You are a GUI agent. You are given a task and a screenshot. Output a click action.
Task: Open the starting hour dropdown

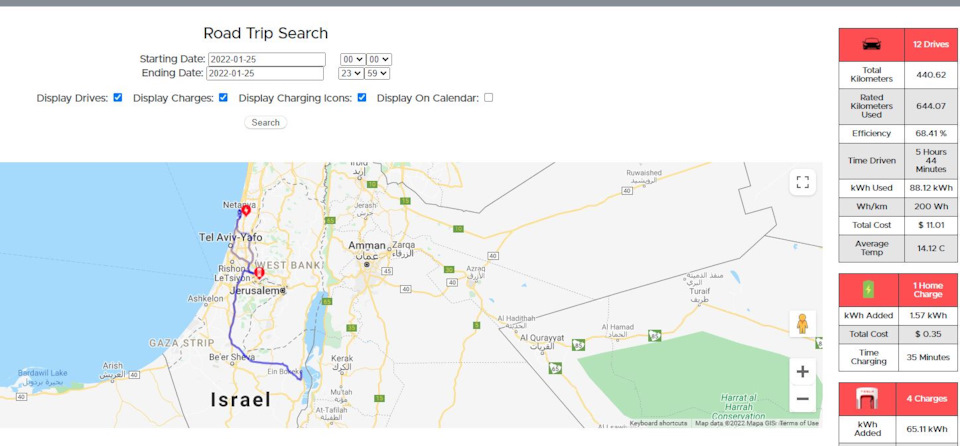(352, 59)
